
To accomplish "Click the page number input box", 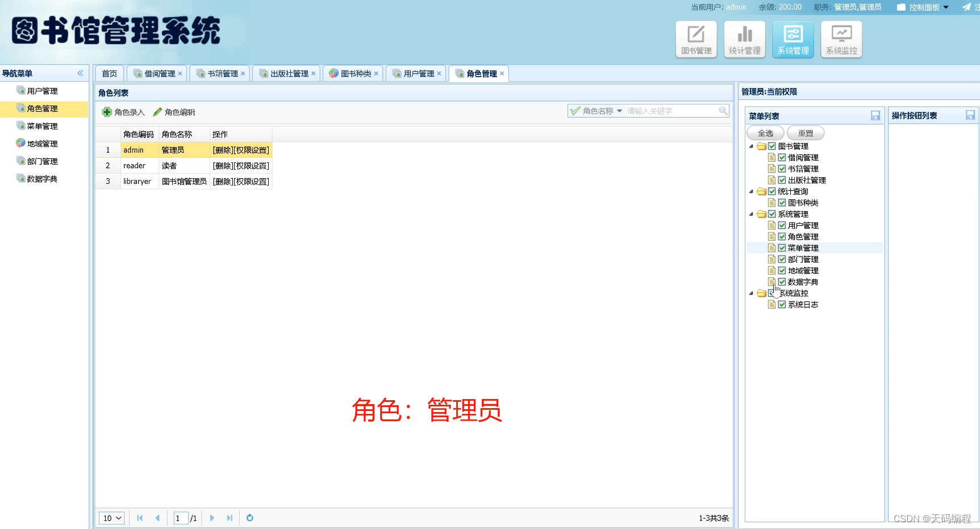I will click(181, 518).
